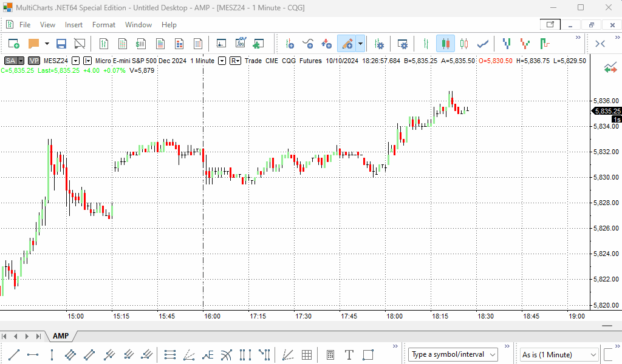Click the first-tab navigation arrow
Screen dimensions: 622x364
5,336
